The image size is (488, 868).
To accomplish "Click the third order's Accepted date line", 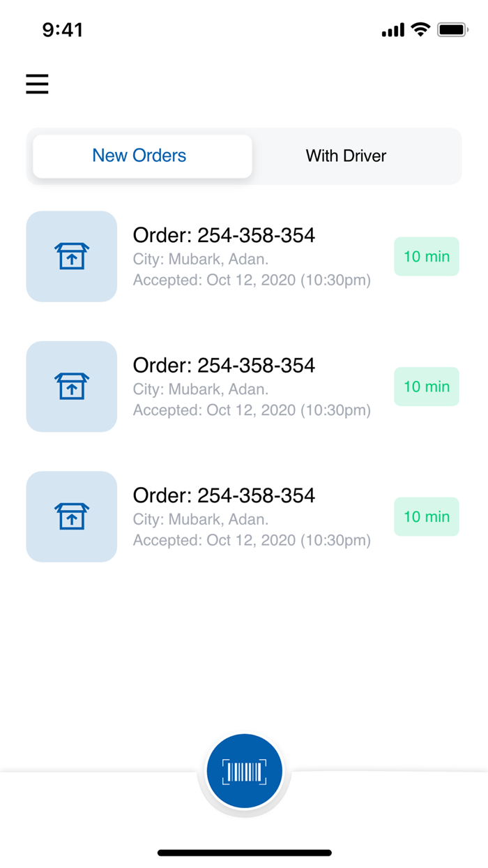I will point(252,540).
